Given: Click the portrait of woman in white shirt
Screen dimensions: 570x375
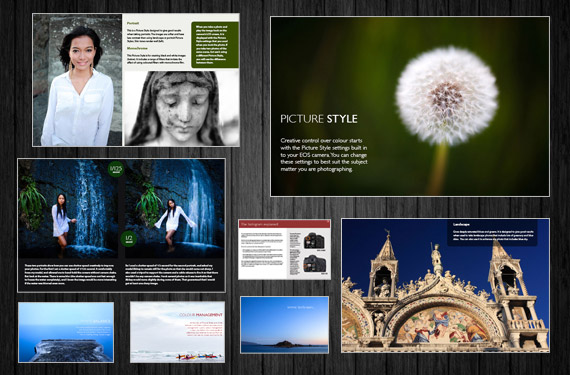Looking at the screenshot, I should pos(77,80).
